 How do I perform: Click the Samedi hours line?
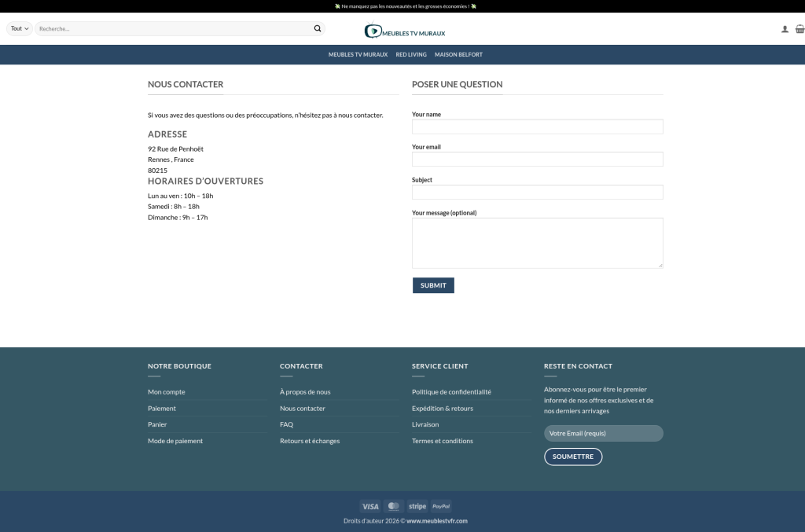174,206
